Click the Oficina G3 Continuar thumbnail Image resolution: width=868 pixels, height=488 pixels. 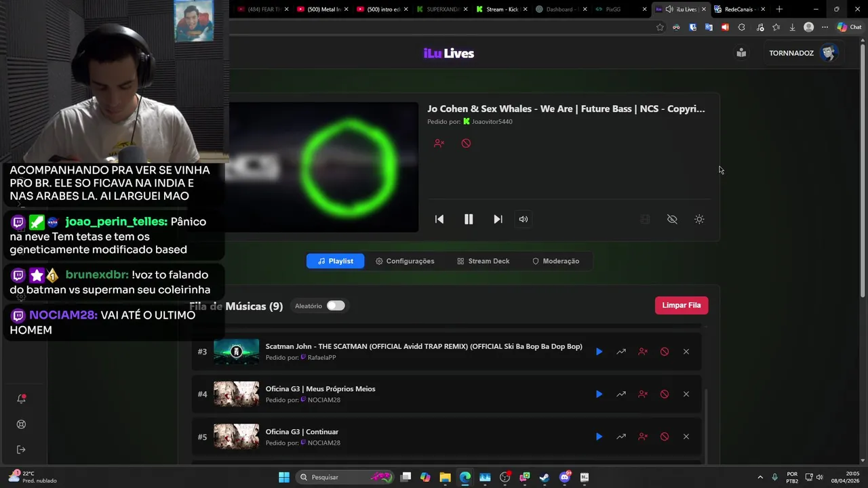[x=236, y=436]
